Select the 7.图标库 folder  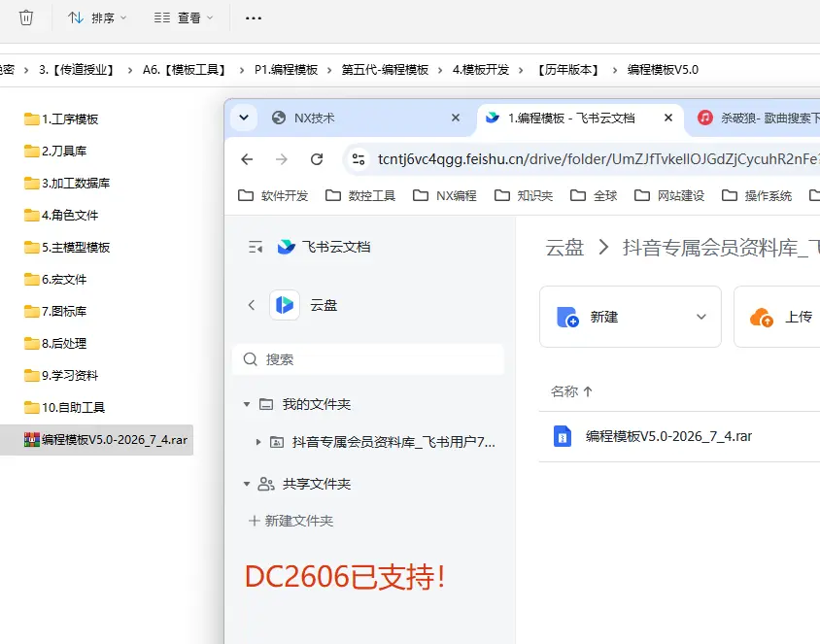55,311
